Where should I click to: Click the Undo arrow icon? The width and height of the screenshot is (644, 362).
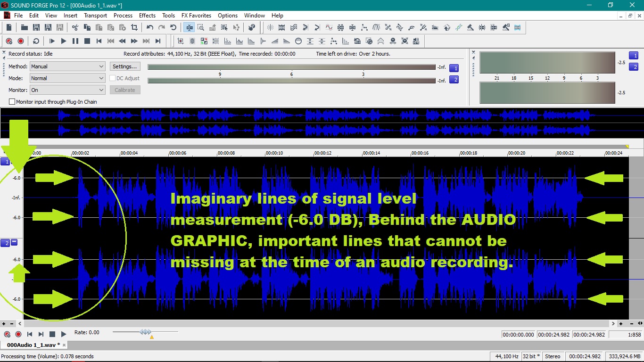pyautogui.click(x=150, y=28)
